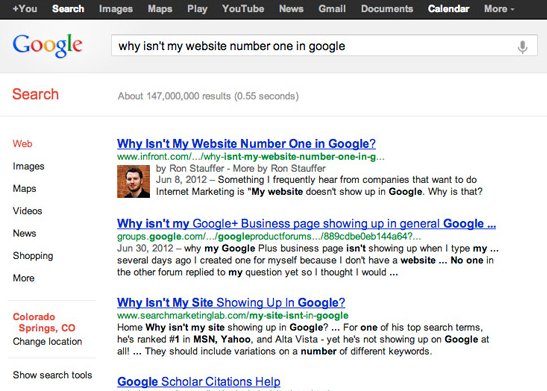
Task: Open Documents in the top bar
Action: click(x=387, y=9)
